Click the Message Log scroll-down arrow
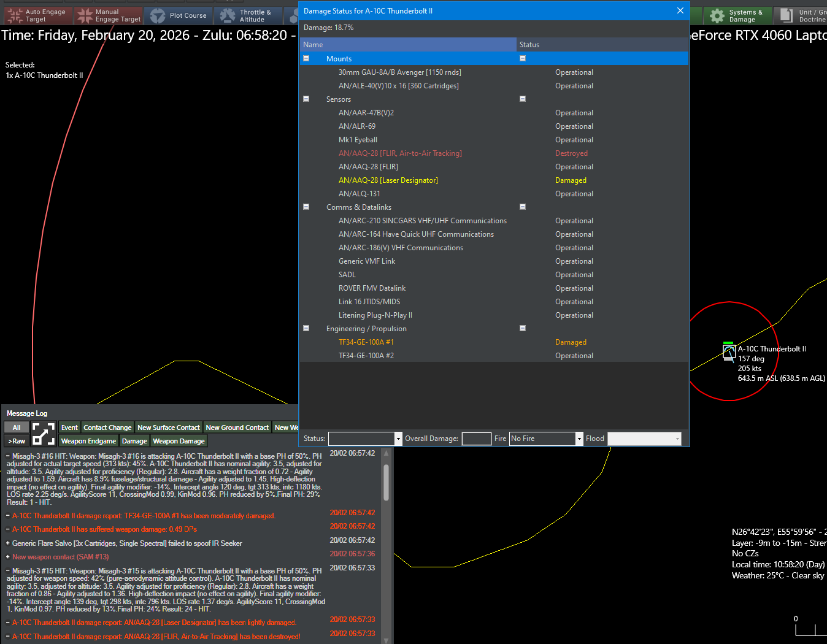Viewport: 827px width, 644px height. pyautogui.click(x=386, y=640)
